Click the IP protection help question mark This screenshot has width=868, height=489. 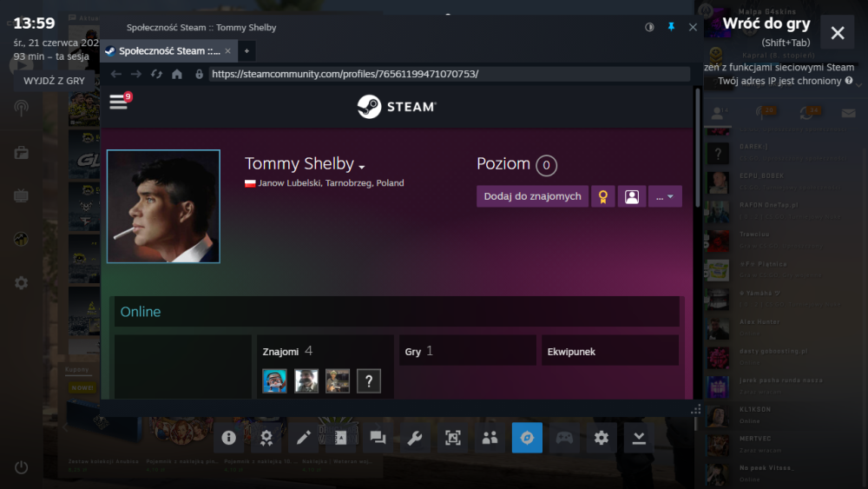[x=849, y=80]
